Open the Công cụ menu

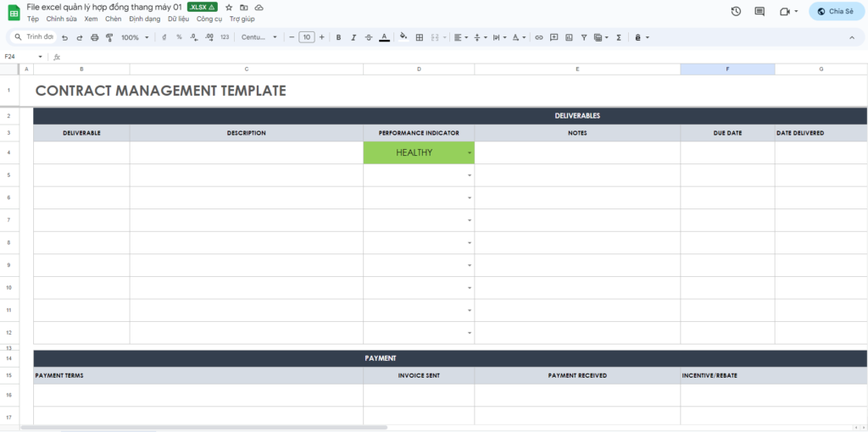click(209, 19)
